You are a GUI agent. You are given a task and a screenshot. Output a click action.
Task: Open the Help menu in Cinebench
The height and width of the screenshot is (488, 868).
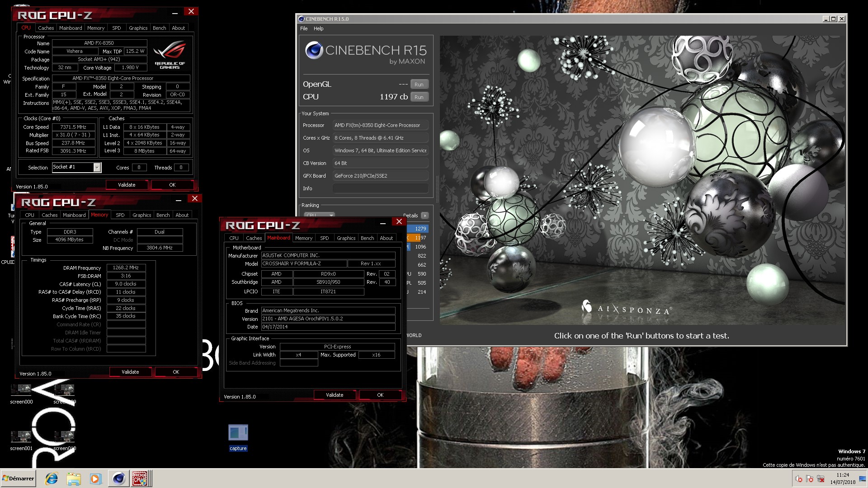[319, 28]
